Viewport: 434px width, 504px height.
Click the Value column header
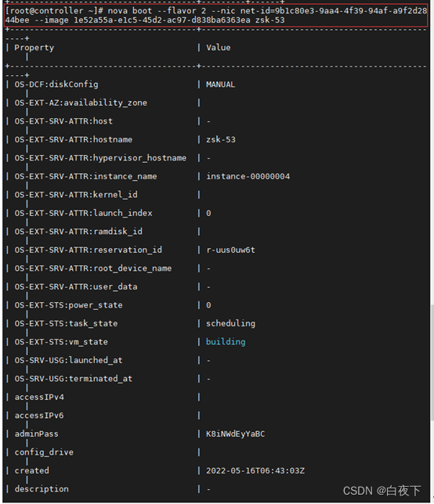coord(218,48)
